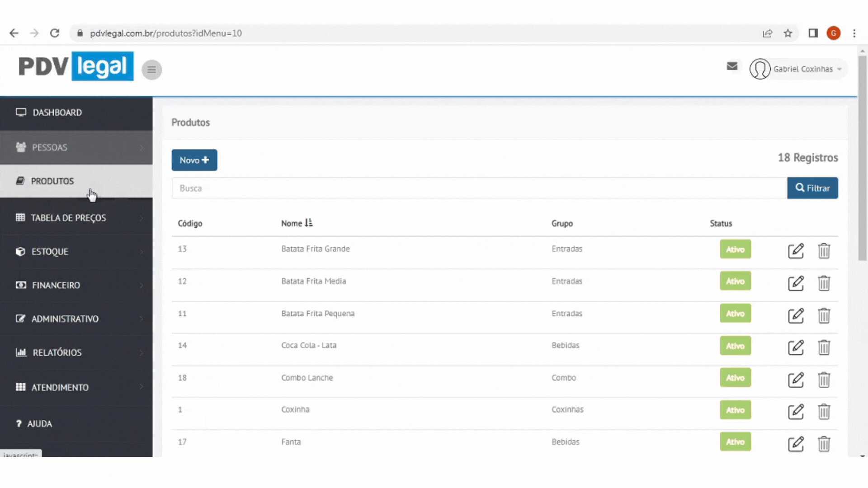
Task: Click the Filtrar search button
Action: point(812,188)
